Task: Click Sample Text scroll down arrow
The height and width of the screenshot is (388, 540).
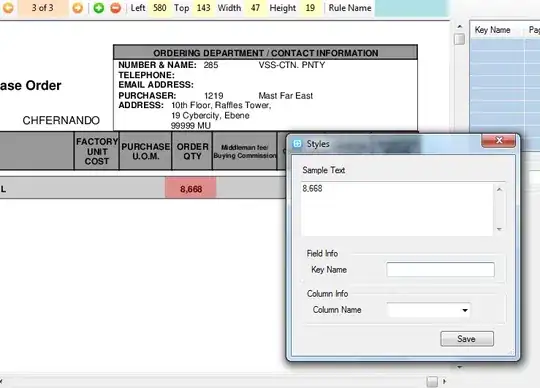Action: pyautogui.click(x=499, y=229)
